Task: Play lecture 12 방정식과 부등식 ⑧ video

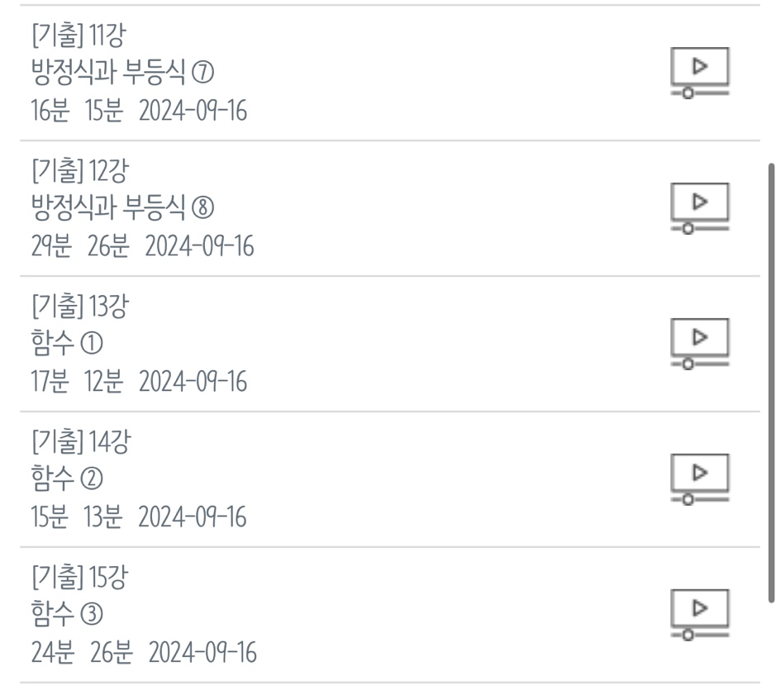Action: [x=700, y=209]
